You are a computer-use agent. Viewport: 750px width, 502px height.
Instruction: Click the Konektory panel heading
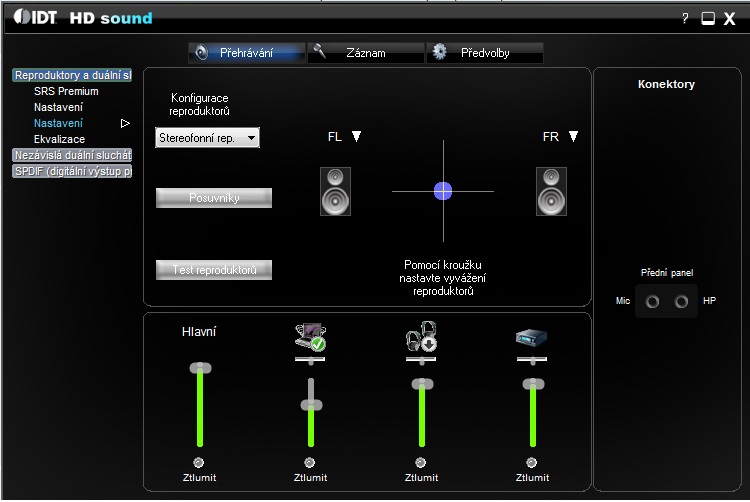[x=666, y=84]
